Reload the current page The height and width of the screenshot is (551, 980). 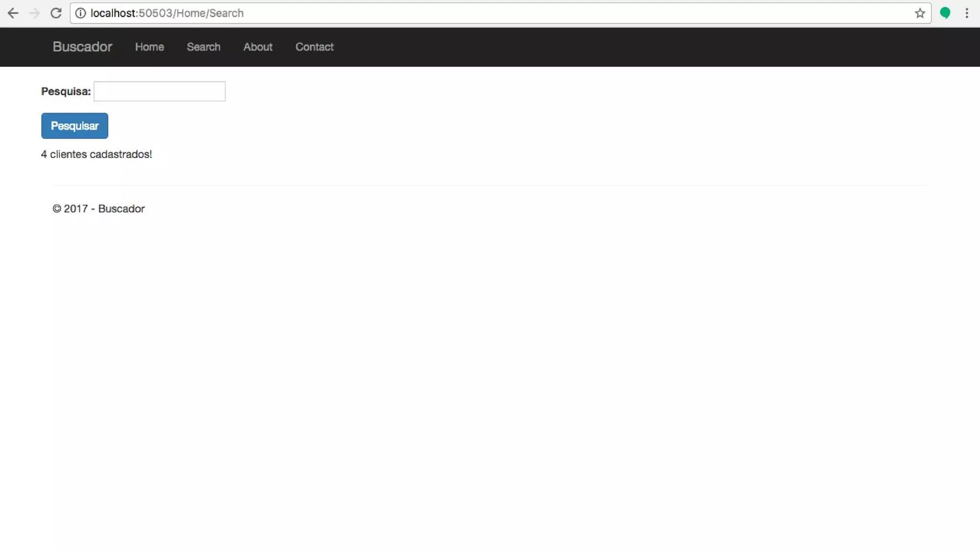[x=56, y=13]
